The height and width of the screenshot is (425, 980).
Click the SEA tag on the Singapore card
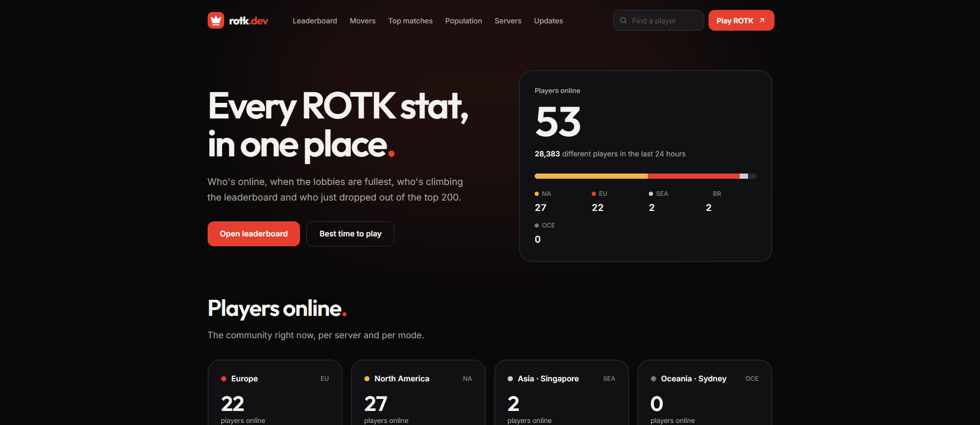(x=609, y=379)
